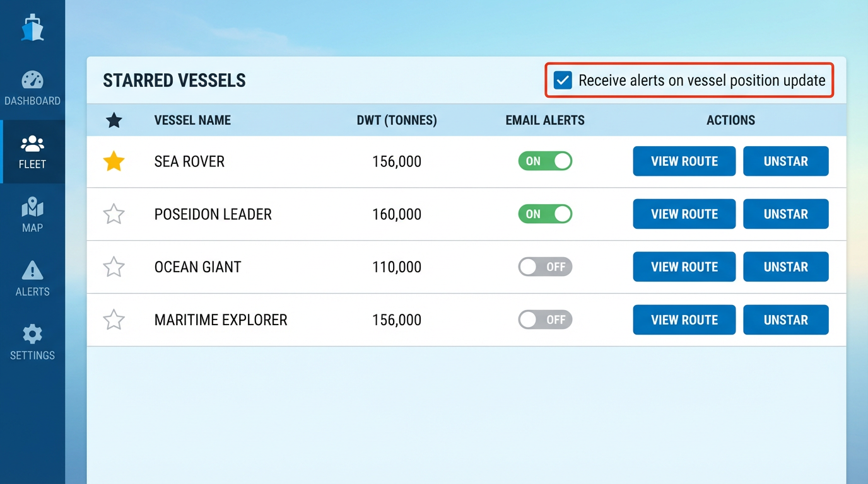Click the star column header icon

(x=114, y=120)
